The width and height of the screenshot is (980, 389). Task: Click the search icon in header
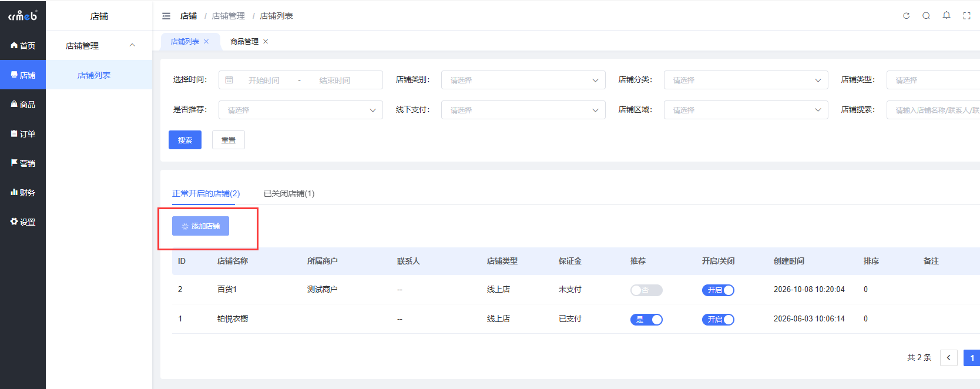click(x=926, y=16)
